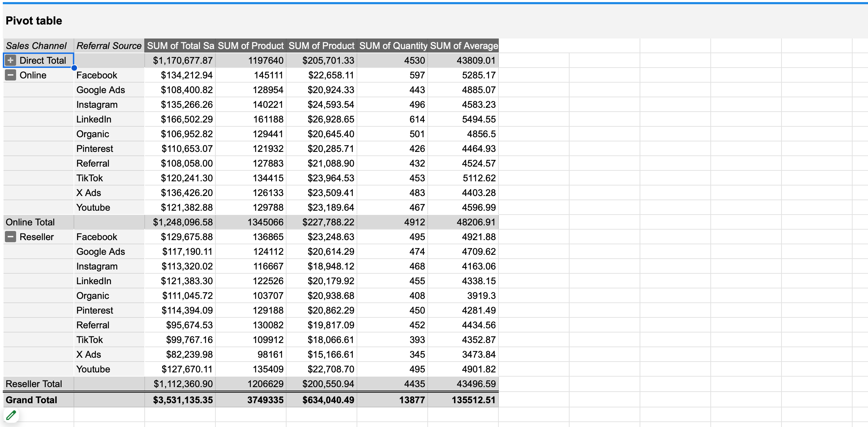The width and height of the screenshot is (868, 427).
Task: Select the Sales Channel header cell
Action: 39,46
